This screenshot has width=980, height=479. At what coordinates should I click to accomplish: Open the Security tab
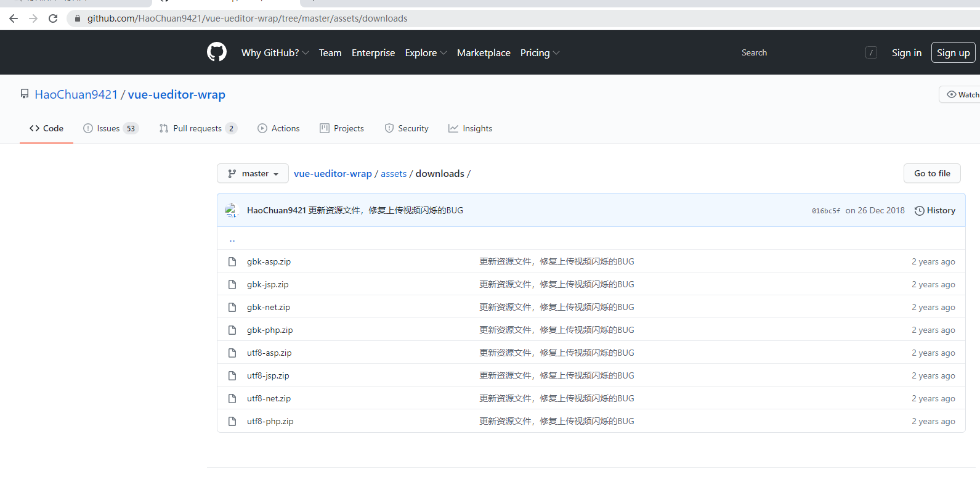[407, 128]
